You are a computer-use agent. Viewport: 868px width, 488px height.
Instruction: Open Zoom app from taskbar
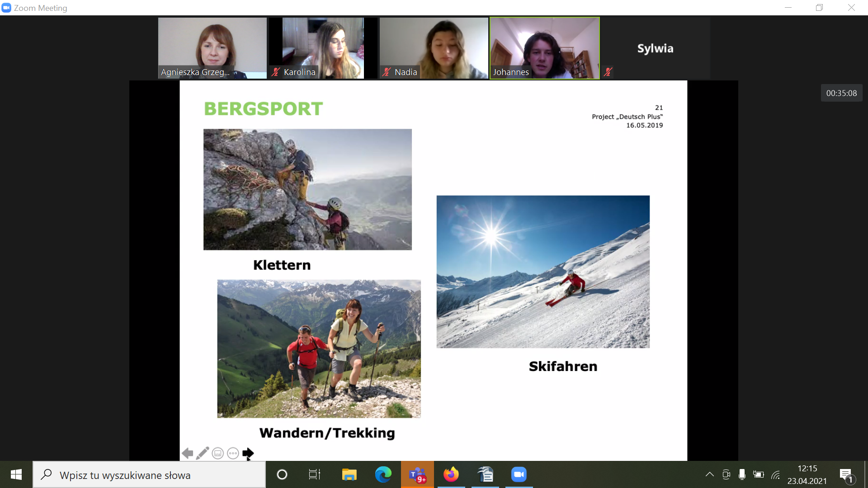pos(519,474)
